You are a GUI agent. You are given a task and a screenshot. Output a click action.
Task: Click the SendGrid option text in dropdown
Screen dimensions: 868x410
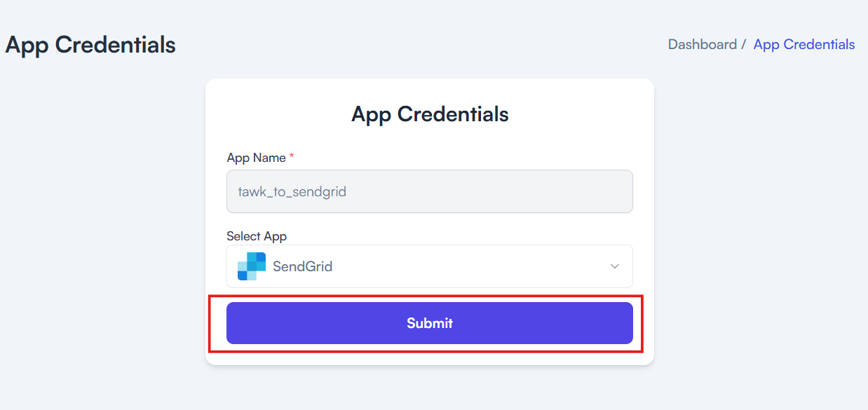coord(303,266)
